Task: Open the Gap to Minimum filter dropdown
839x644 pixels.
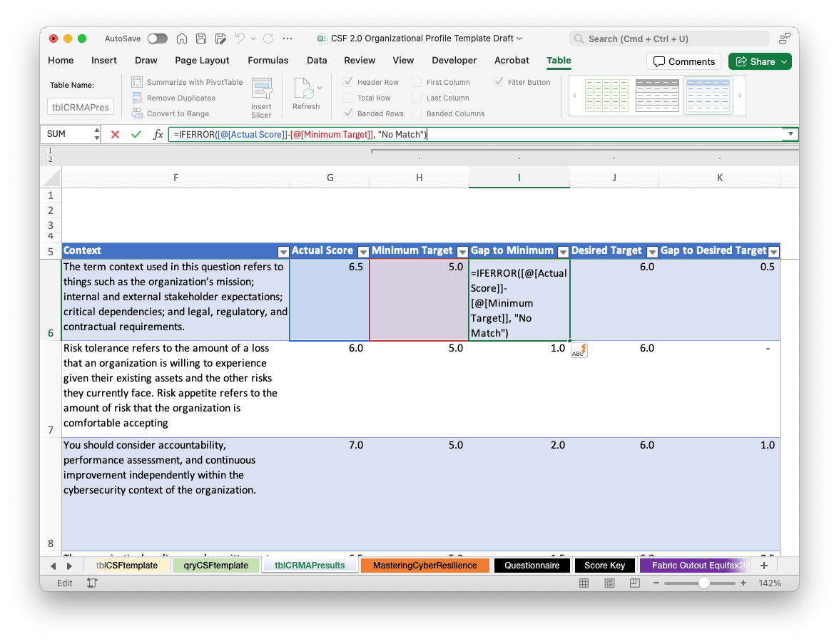Action: (x=563, y=251)
